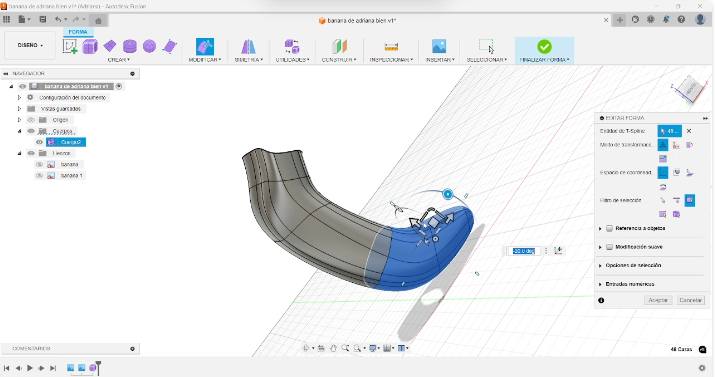Click the Save icon

(x=43, y=20)
